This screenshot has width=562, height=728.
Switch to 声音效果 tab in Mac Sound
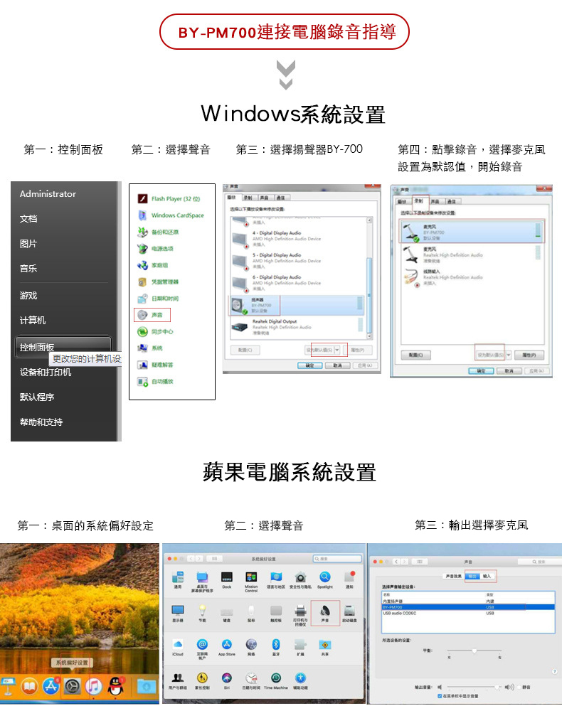pyautogui.click(x=453, y=576)
